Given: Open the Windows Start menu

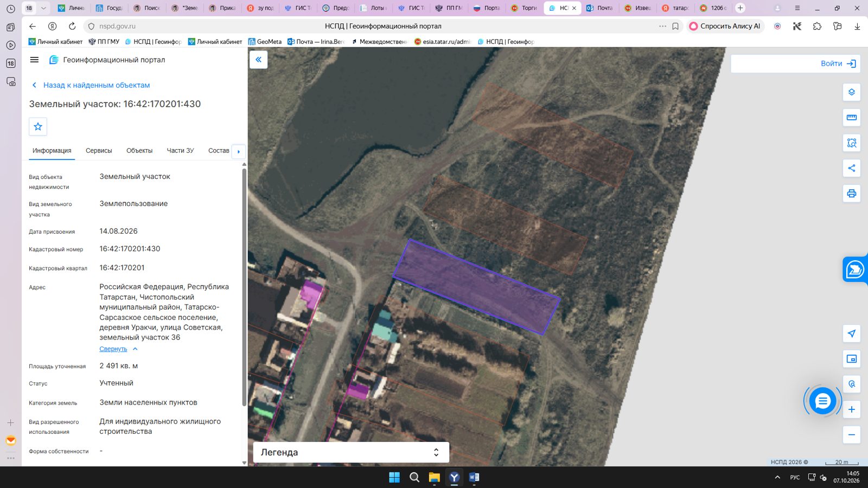Looking at the screenshot, I should (x=394, y=477).
